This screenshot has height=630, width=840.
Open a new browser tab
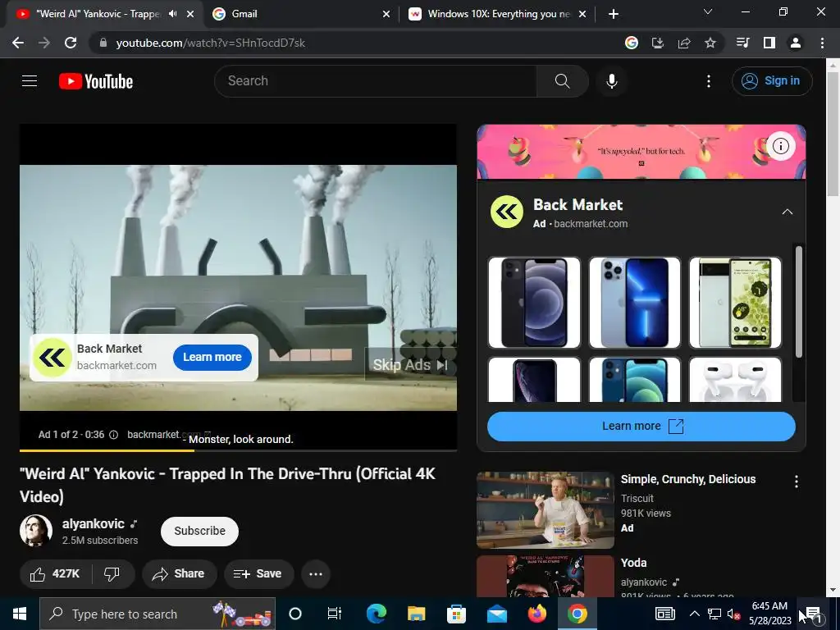coord(614,14)
